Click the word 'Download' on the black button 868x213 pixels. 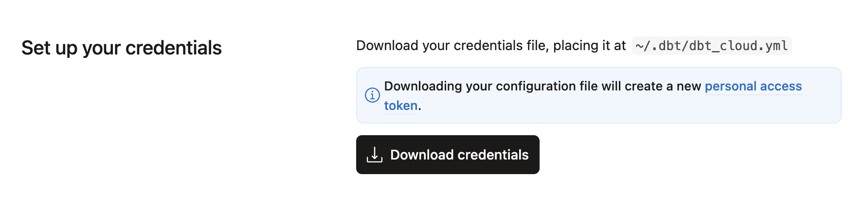coord(422,155)
